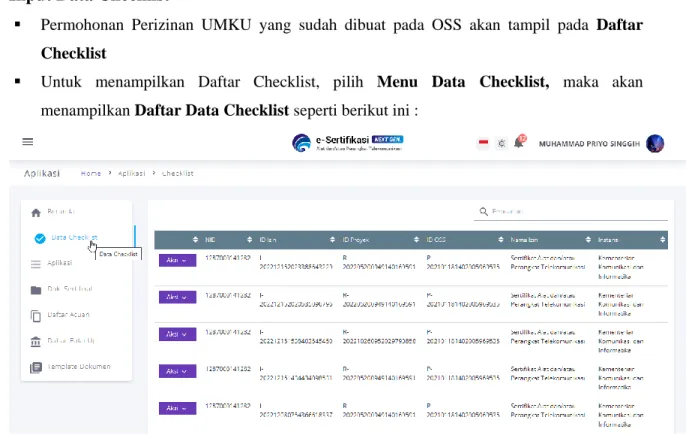Open the hamburger menu in the header
Image resolution: width=686 pixels, height=435 pixels.
(28, 142)
